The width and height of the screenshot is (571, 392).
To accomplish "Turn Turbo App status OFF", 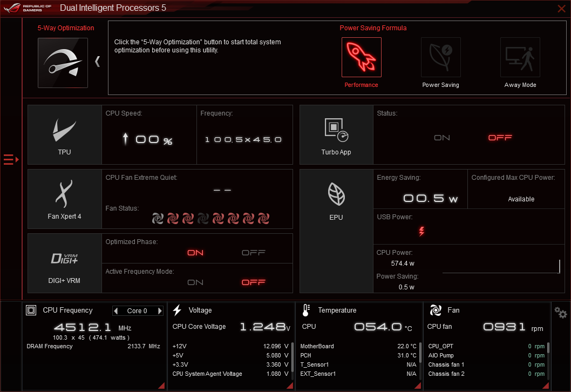I will pos(500,138).
